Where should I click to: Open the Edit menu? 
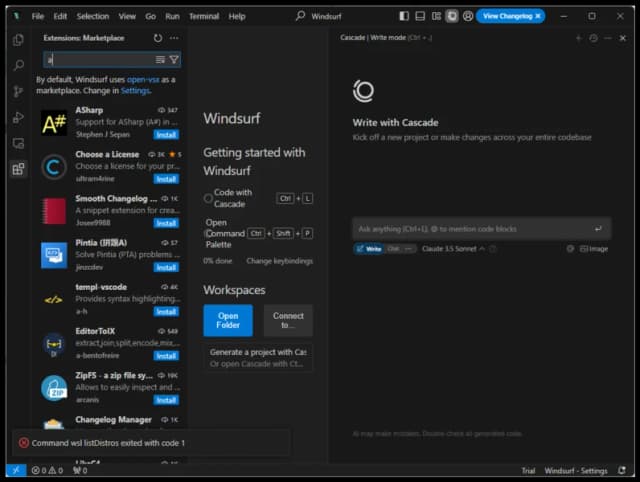[60, 16]
